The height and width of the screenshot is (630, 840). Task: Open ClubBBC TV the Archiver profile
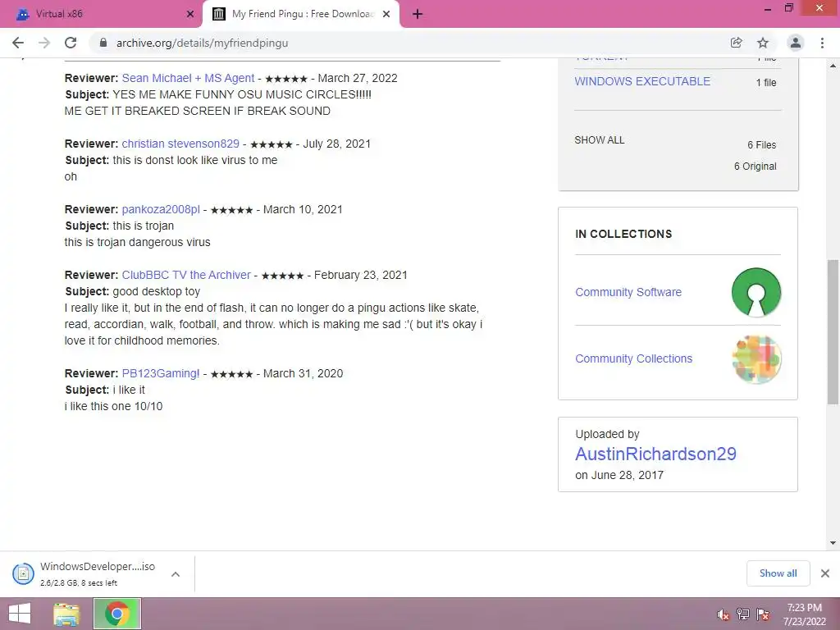tap(186, 275)
